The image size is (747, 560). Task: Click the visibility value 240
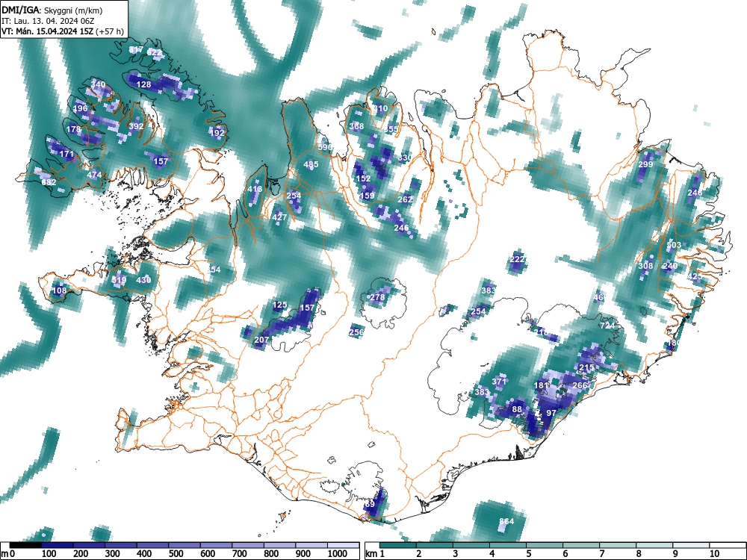670,266
